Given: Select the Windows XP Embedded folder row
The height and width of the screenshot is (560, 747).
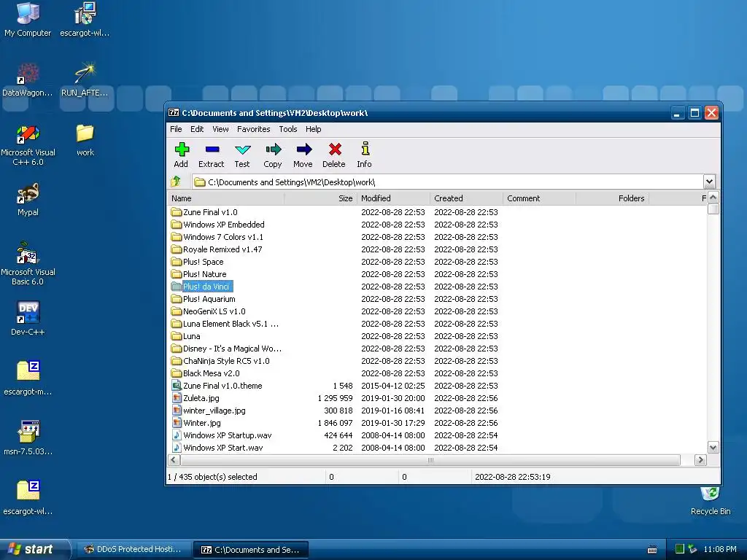Looking at the screenshot, I should (217, 225).
